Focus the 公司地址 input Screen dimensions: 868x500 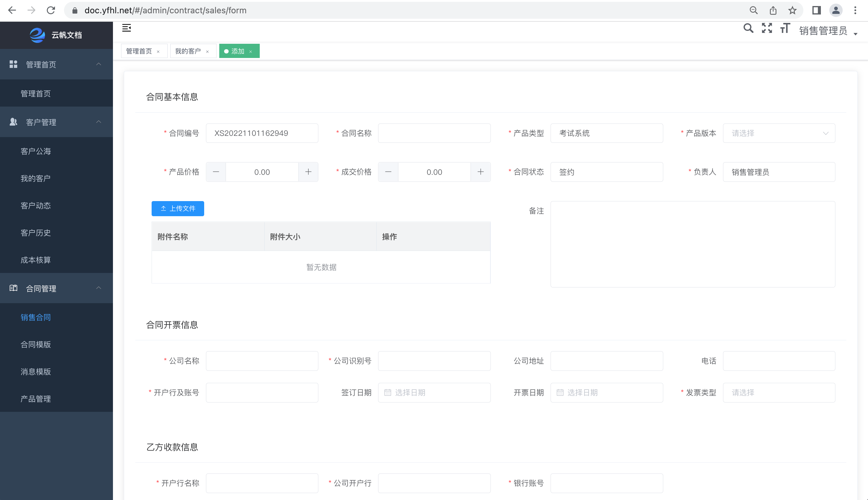pyautogui.click(x=606, y=361)
